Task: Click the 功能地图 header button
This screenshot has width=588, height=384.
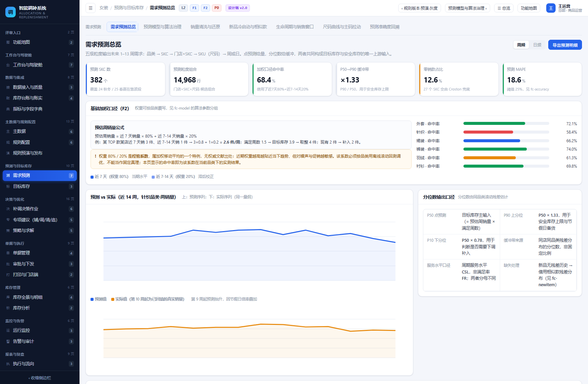Action: coord(529,8)
